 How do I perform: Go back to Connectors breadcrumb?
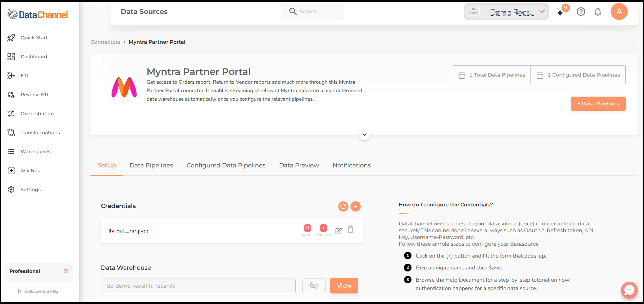105,42
